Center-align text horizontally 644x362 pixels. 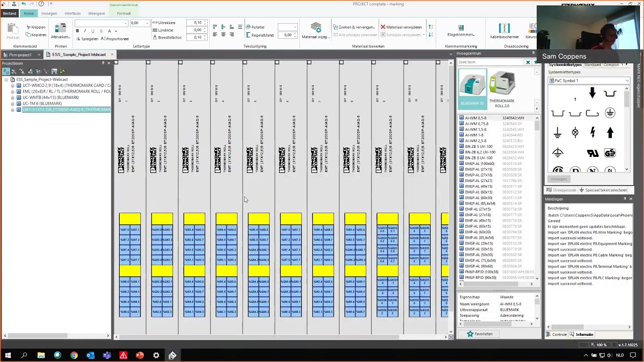click(223, 35)
